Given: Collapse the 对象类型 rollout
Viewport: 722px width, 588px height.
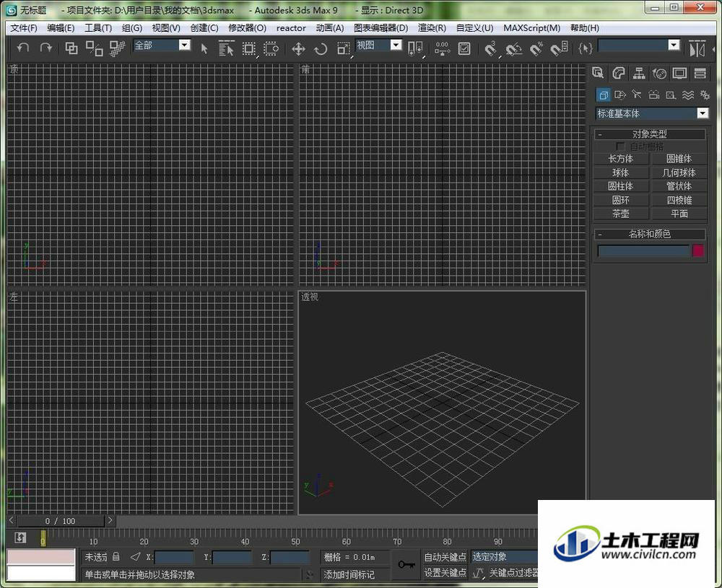Looking at the screenshot, I should tap(650, 134).
